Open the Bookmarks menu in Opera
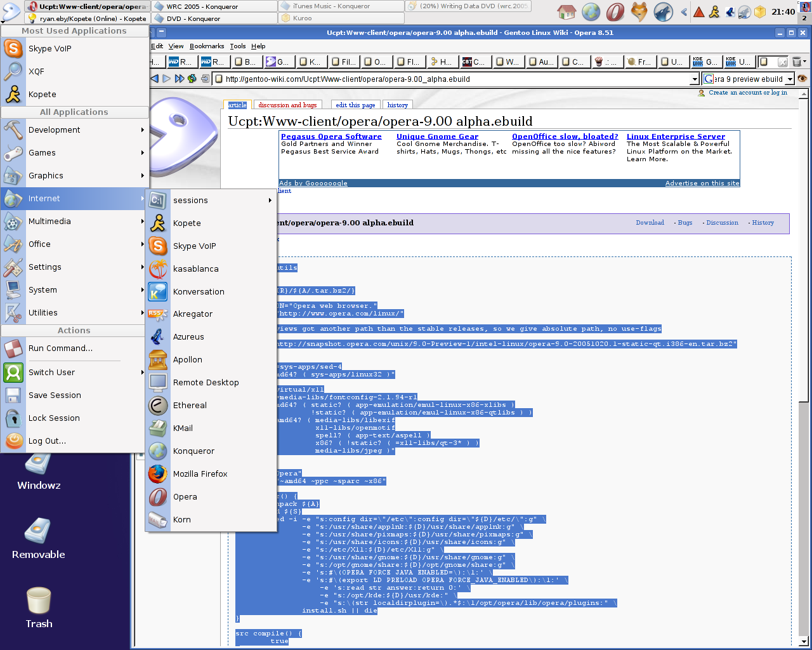 point(207,46)
